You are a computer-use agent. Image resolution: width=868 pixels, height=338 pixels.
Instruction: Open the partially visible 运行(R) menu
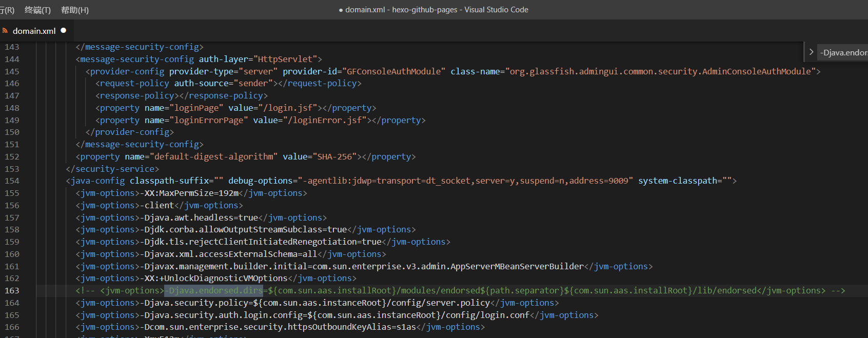[x=7, y=10]
